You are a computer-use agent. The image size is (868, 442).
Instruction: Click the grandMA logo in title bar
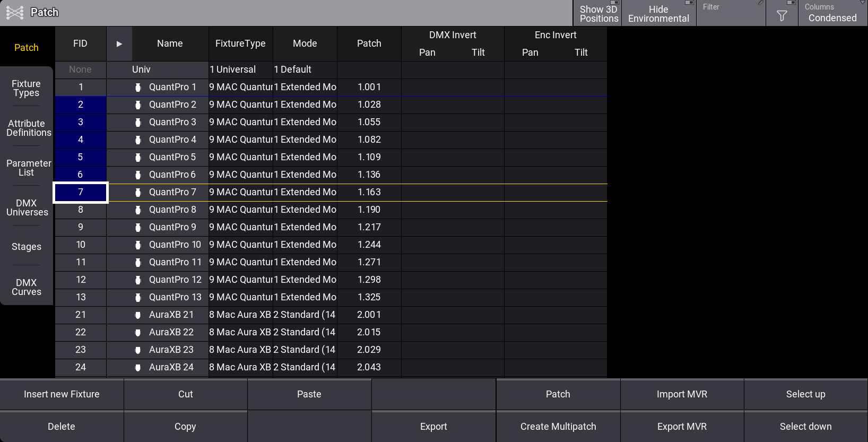click(15, 13)
